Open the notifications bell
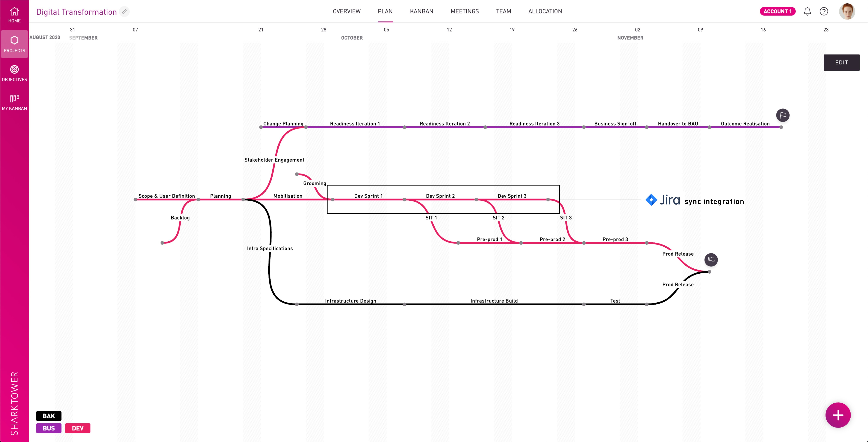Screen dimensions: 868x442 (x=807, y=11)
